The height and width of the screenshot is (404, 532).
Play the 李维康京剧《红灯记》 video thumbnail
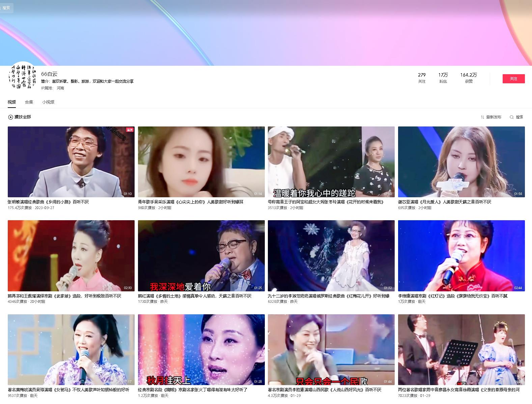coord(461,256)
